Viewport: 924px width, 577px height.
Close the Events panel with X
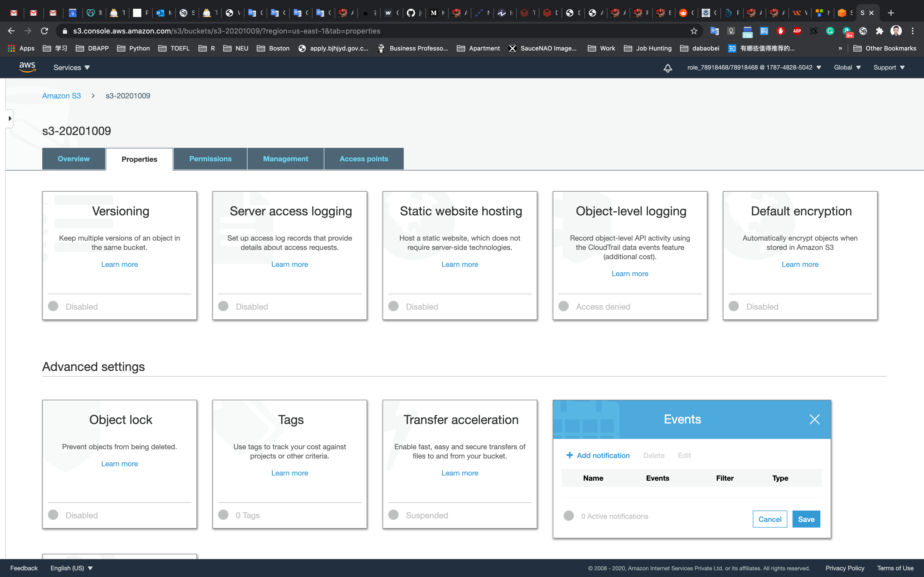[814, 419]
